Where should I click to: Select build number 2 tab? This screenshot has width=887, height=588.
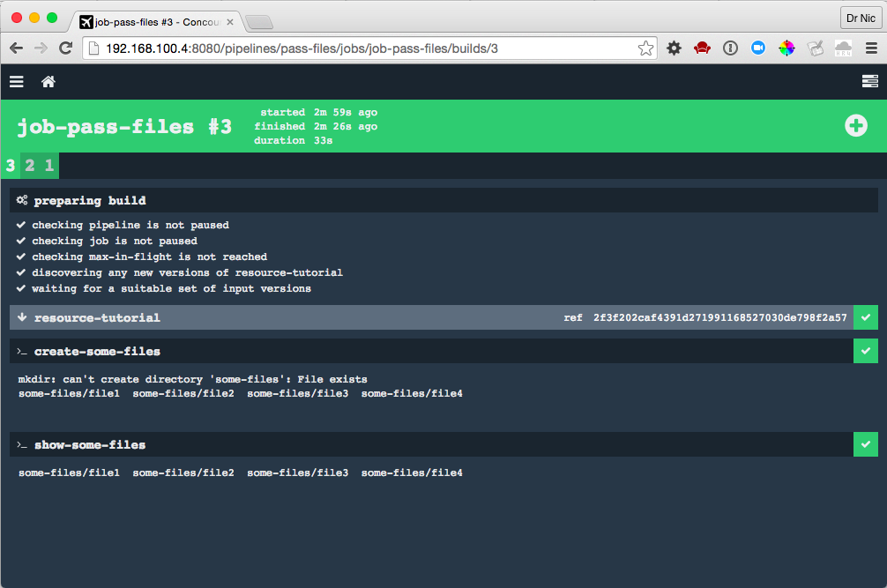pyautogui.click(x=30, y=166)
